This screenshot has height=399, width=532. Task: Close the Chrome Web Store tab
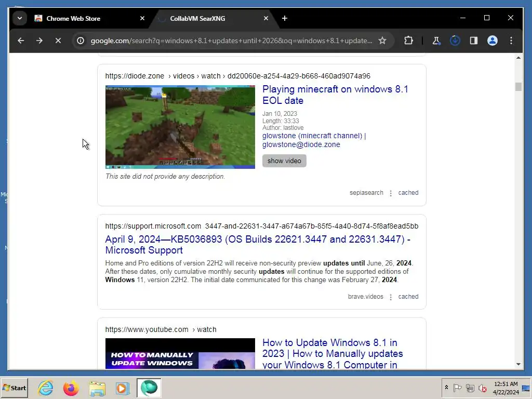[142, 18]
